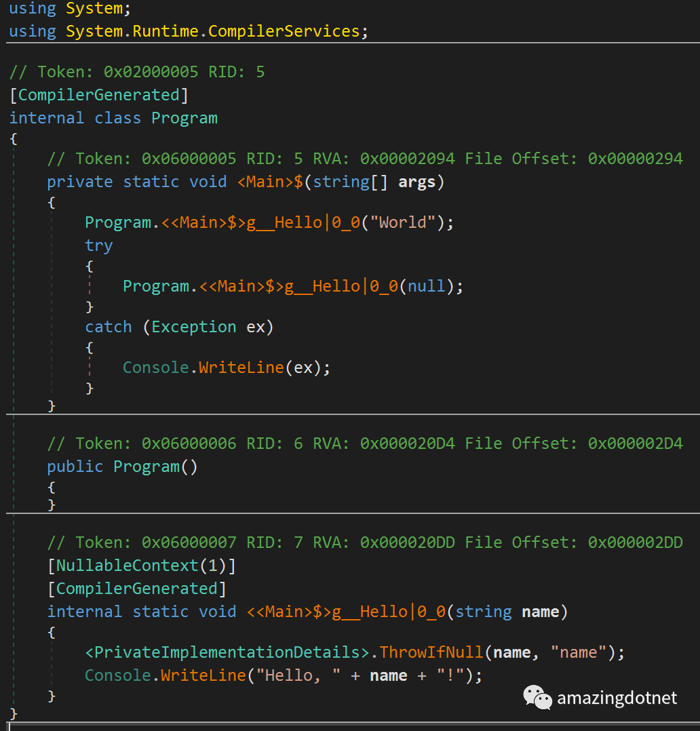Click <PrivateImplementationDetails> class reference
This screenshot has width=700, height=731.
(227, 652)
